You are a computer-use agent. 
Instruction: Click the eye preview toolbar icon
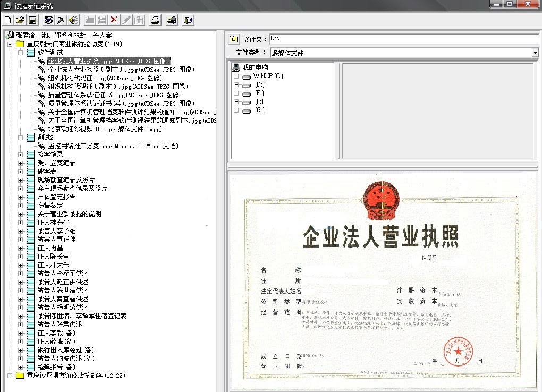(x=48, y=20)
